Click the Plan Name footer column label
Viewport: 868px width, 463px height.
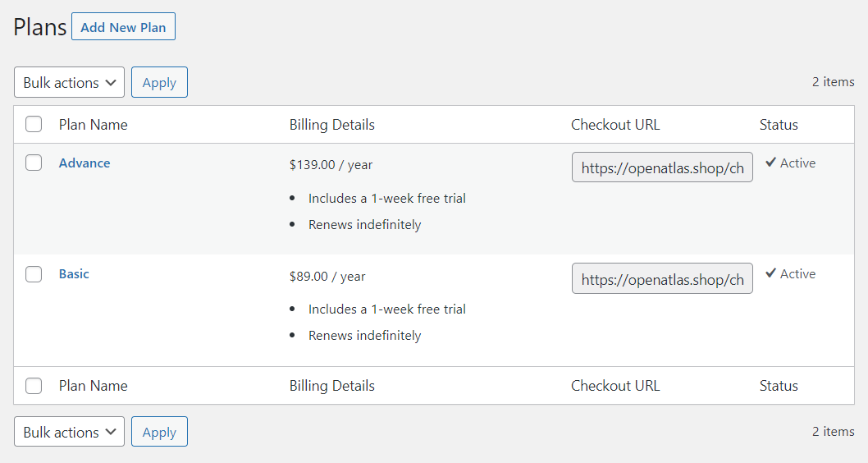tap(93, 386)
